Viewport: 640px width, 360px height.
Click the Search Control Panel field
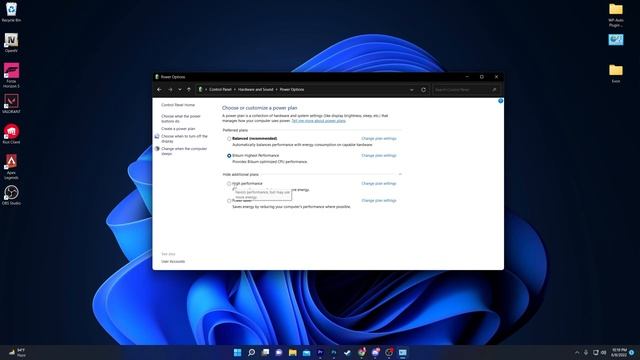[x=466, y=89]
